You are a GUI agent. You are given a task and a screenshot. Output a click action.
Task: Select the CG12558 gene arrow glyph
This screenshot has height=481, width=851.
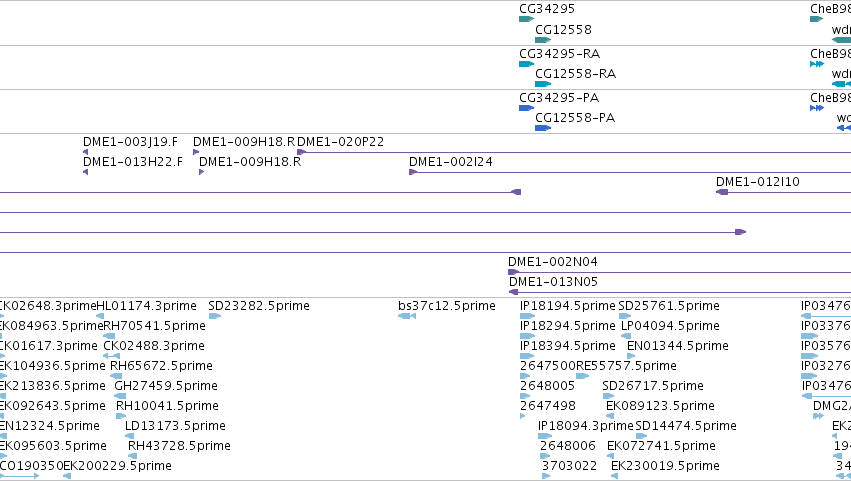pyautogui.click(x=543, y=40)
